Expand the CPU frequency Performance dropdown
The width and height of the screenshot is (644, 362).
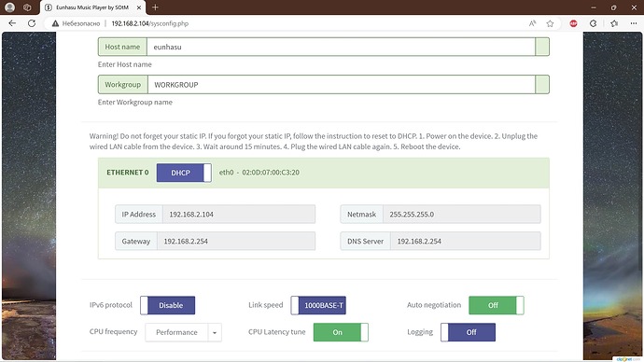click(184, 332)
